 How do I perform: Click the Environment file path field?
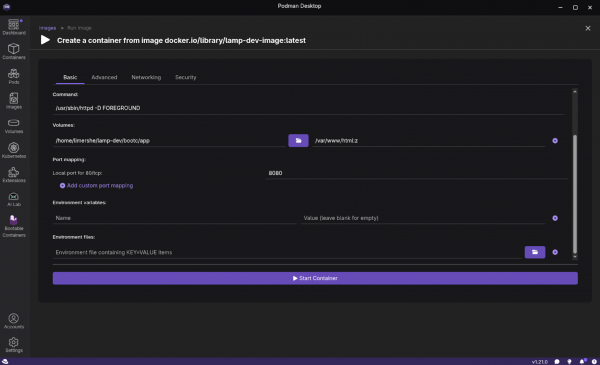[287, 252]
